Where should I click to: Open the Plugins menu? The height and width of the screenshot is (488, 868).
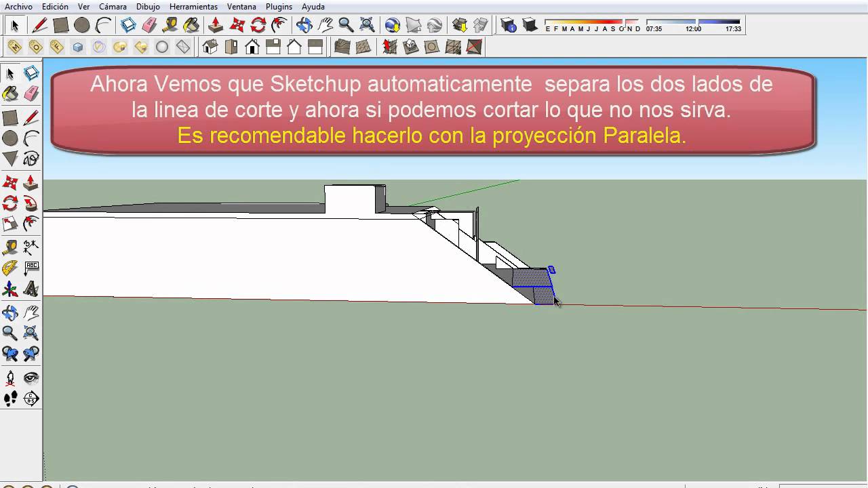[279, 7]
